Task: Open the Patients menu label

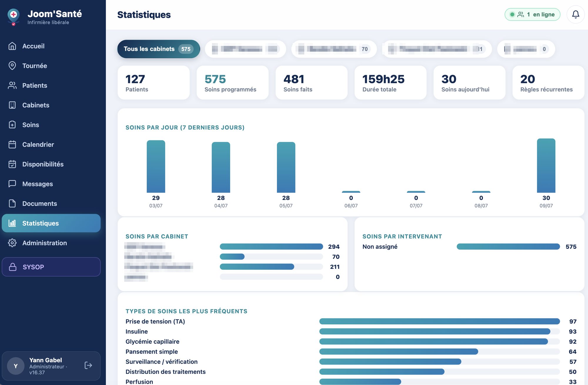Action: point(35,85)
